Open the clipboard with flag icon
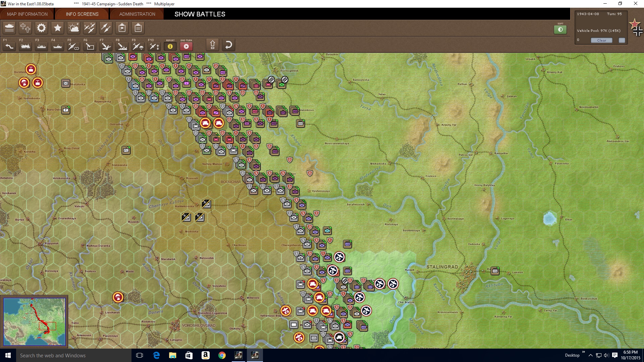644x362 pixels. coord(122,28)
